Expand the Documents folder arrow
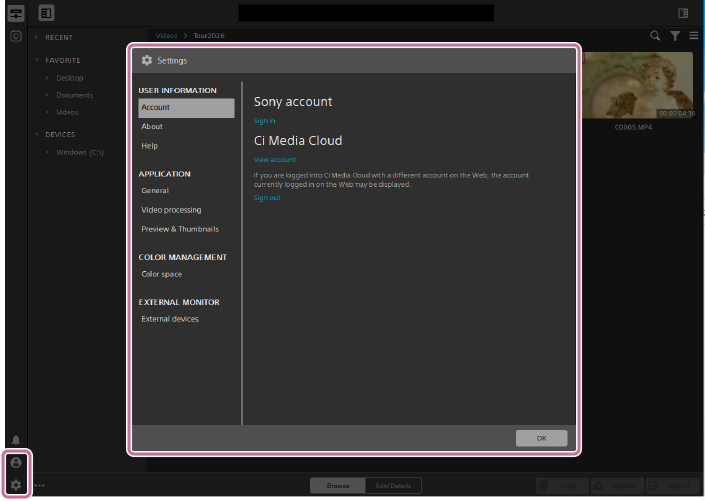 click(48, 95)
